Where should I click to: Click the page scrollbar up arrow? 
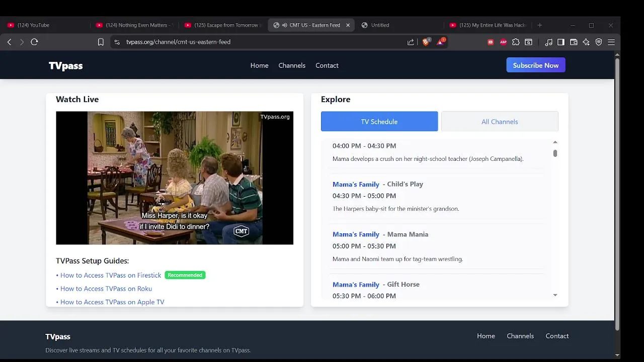617,54
